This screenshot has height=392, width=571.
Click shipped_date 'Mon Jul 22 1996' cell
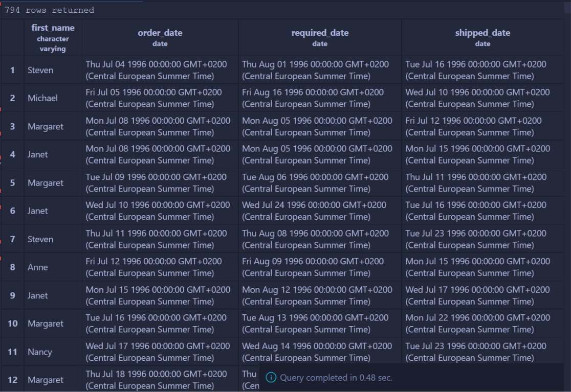(482, 324)
